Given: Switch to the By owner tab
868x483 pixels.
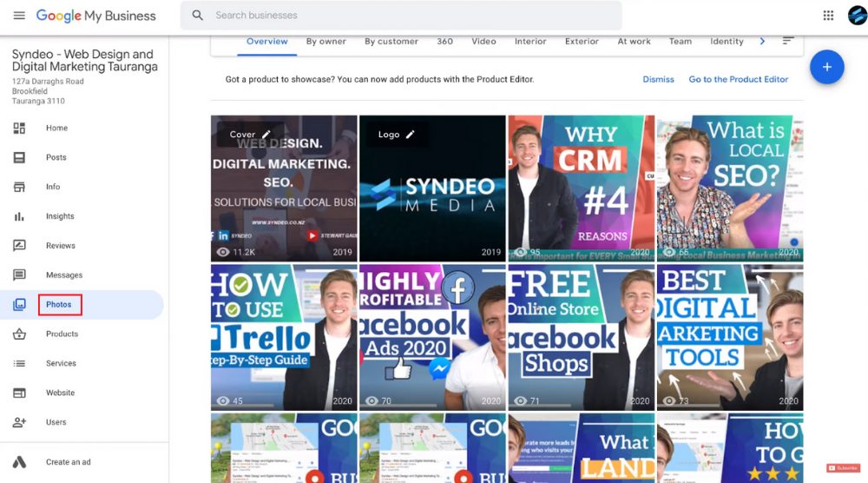Looking at the screenshot, I should pos(326,41).
